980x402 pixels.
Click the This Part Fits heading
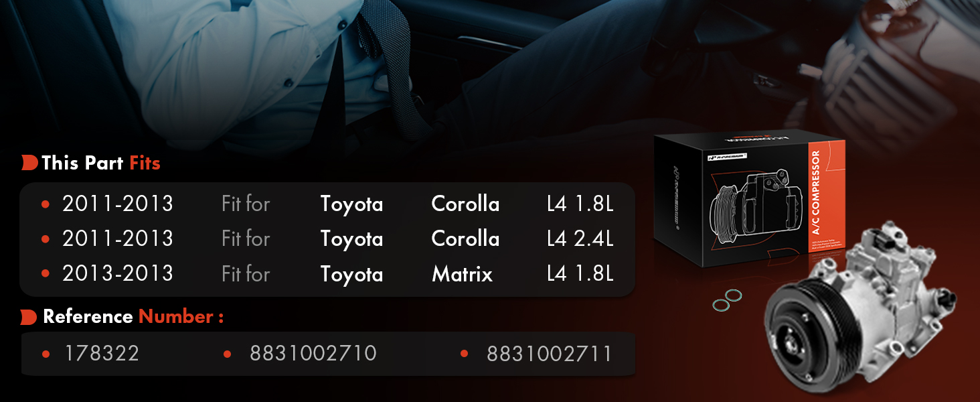tap(101, 163)
